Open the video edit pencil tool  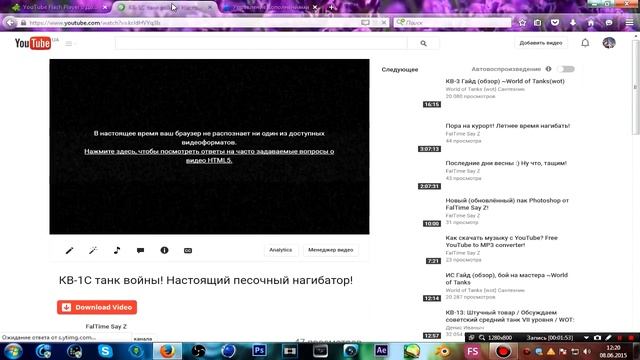(x=69, y=250)
